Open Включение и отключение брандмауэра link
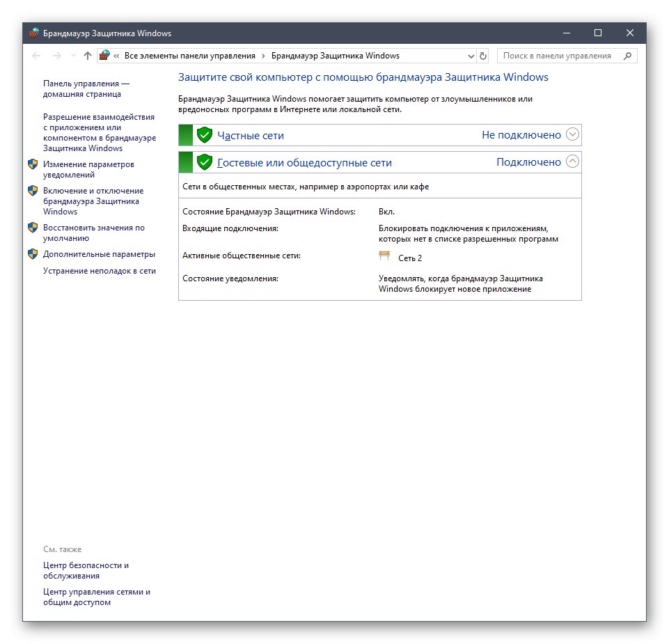Screen dimensions: 669x644 pyautogui.click(x=93, y=201)
